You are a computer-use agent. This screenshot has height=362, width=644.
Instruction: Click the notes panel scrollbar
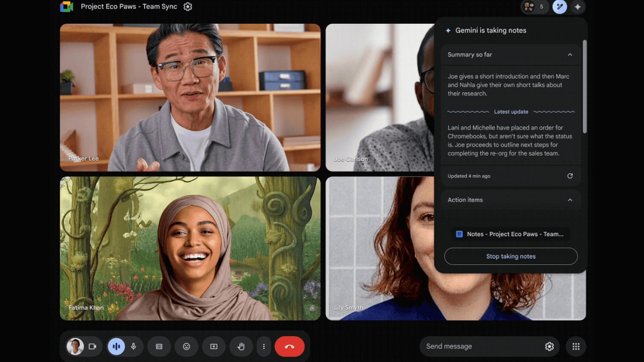click(x=585, y=87)
